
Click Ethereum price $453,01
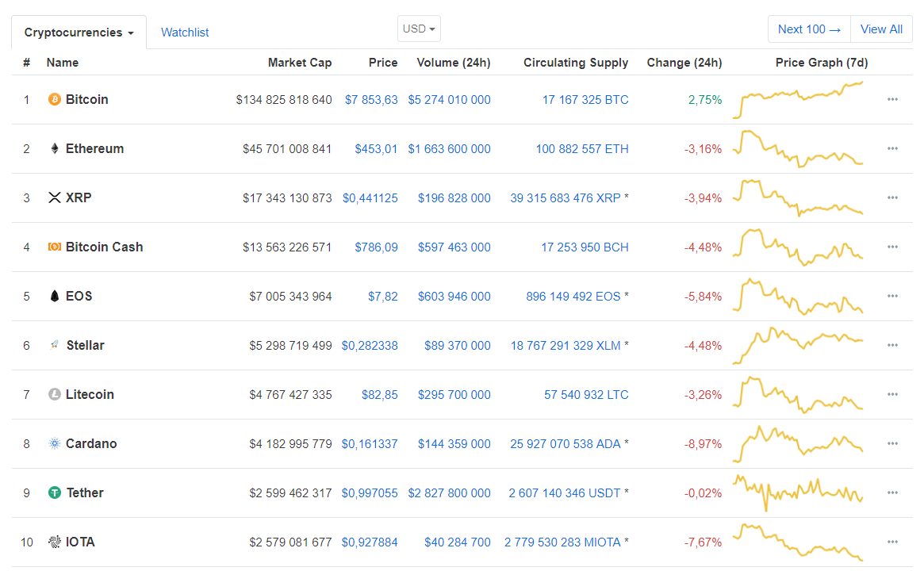click(376, 149)
